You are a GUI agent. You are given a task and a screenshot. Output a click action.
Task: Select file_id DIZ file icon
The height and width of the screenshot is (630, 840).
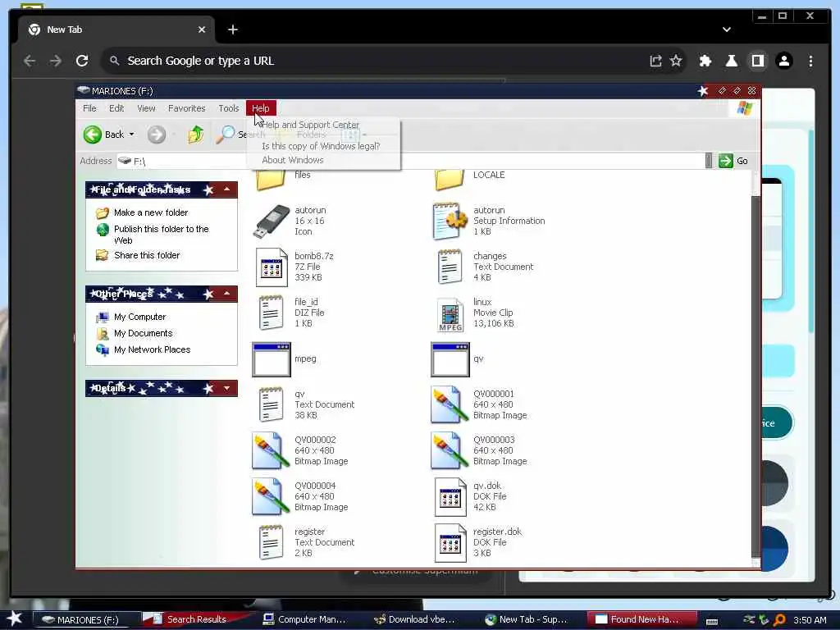coord(271,313)
